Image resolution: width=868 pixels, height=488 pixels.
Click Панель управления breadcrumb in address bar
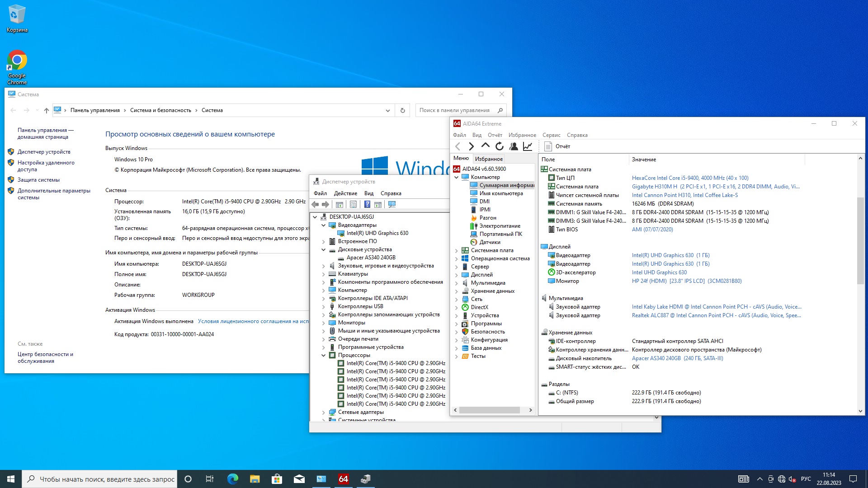(95, 110)
